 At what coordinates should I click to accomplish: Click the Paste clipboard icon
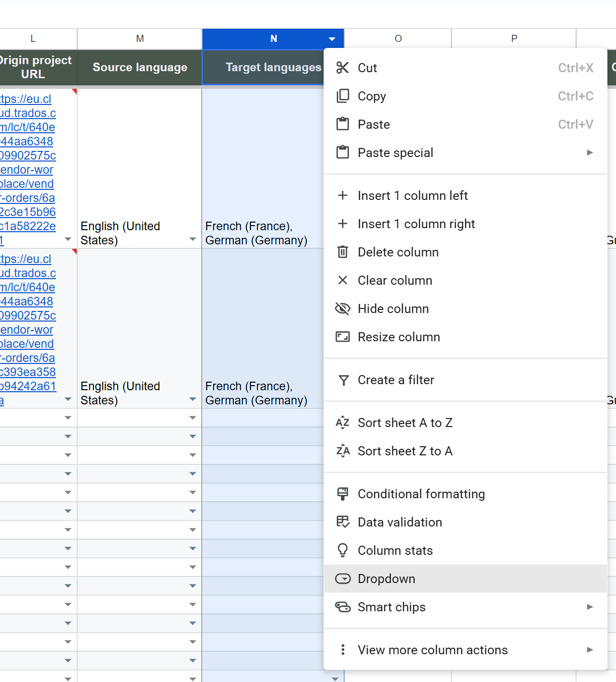click(343, 124)
